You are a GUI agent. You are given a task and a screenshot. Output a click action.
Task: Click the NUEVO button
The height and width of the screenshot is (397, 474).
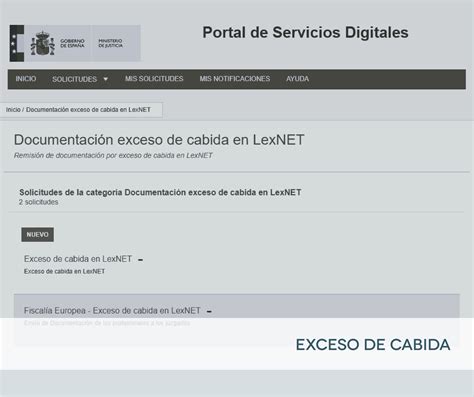pyautogui.click(x=37, y=235)
